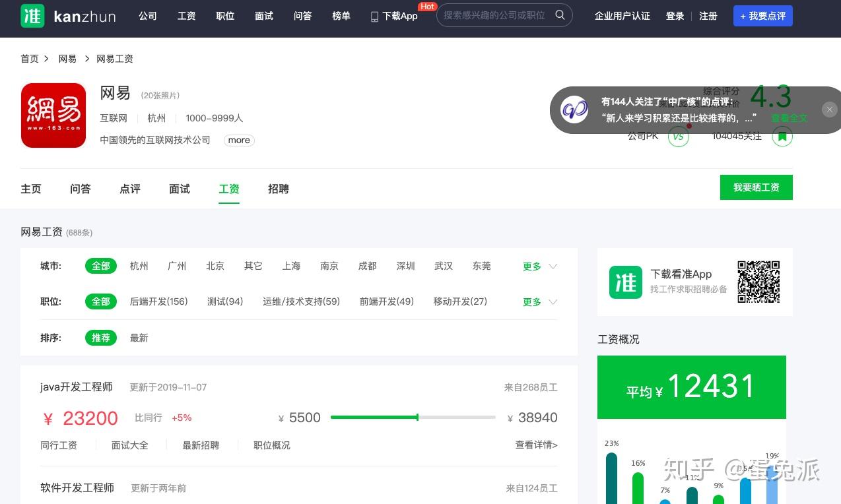Switch to the 主页 tab

click(31, 189)
